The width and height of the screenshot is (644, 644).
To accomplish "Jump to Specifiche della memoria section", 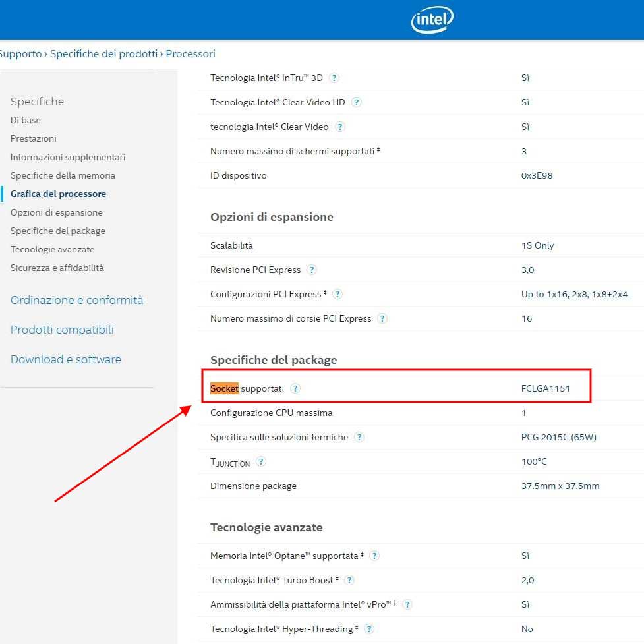I will [x=63, y=176].
